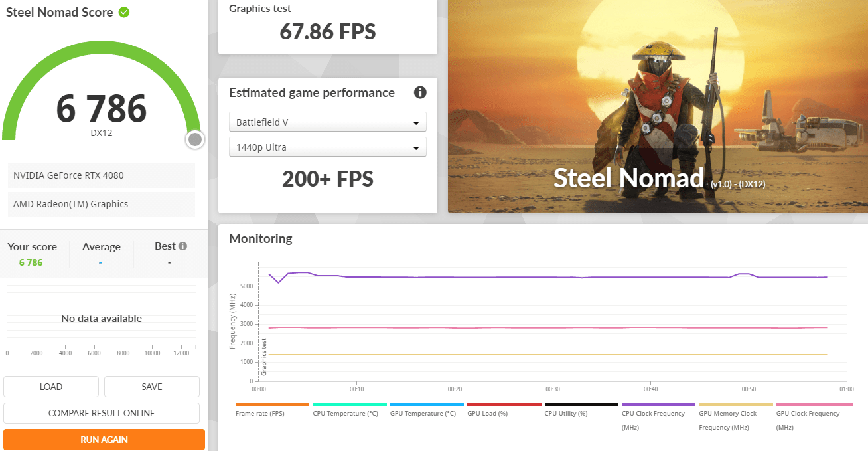Toggle the CPU Utility (%) legend
The height and width of the screenshot is (451, 868).
(581, 408)
